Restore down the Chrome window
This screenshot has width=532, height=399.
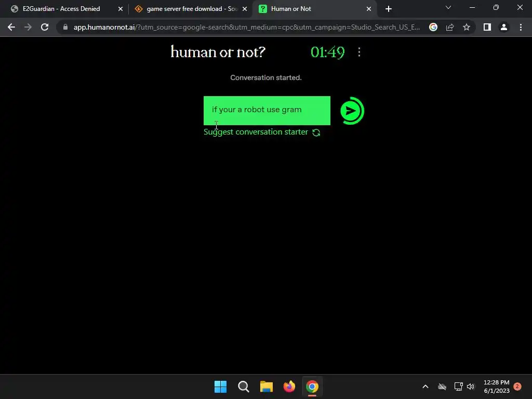496,7
